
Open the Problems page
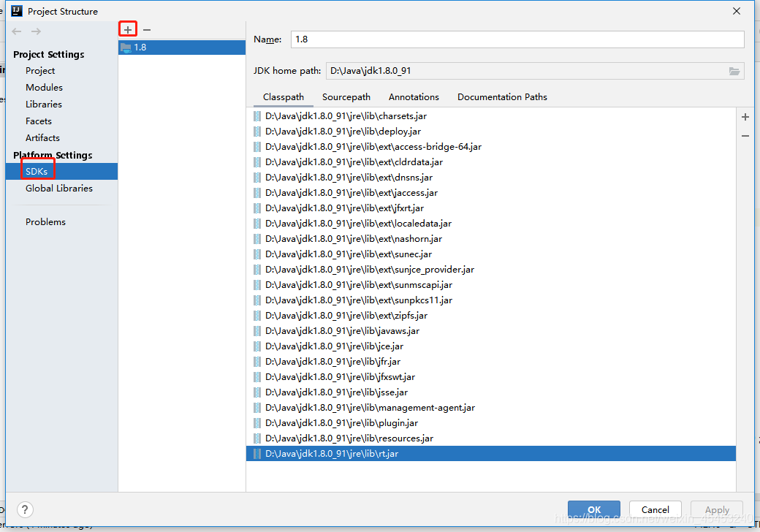point(45,222)
